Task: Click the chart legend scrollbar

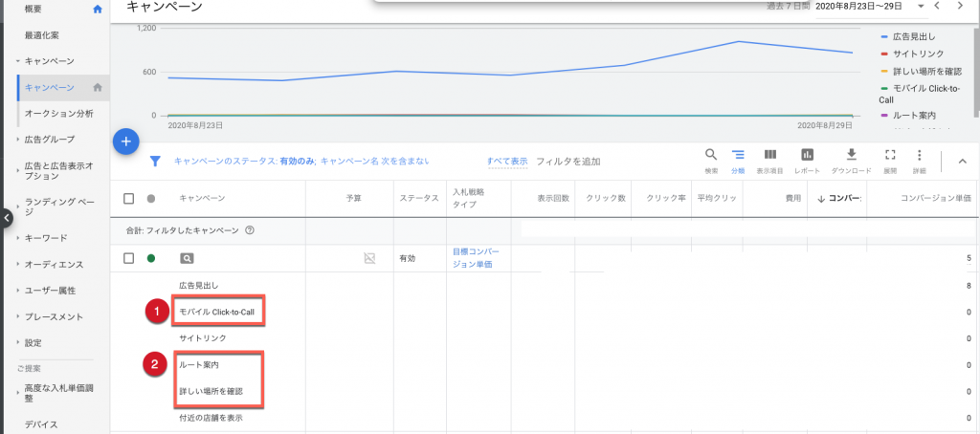Action: coord(976,72)
